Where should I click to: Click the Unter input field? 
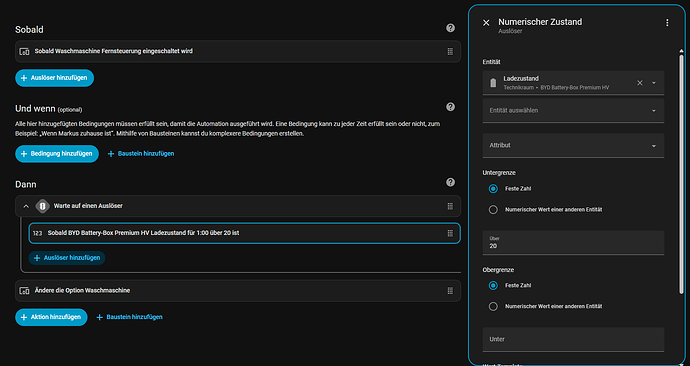[x=573, y=339]
